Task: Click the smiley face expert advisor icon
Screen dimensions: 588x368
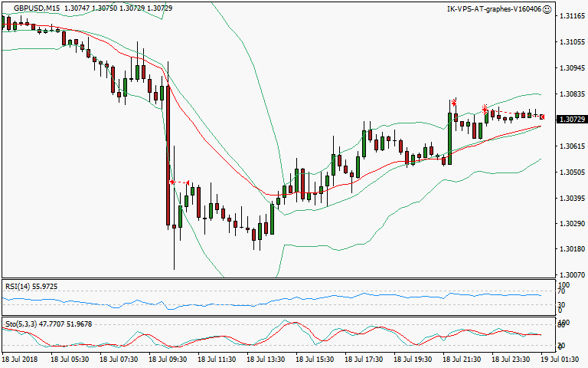Action: (x=547, y=9)
